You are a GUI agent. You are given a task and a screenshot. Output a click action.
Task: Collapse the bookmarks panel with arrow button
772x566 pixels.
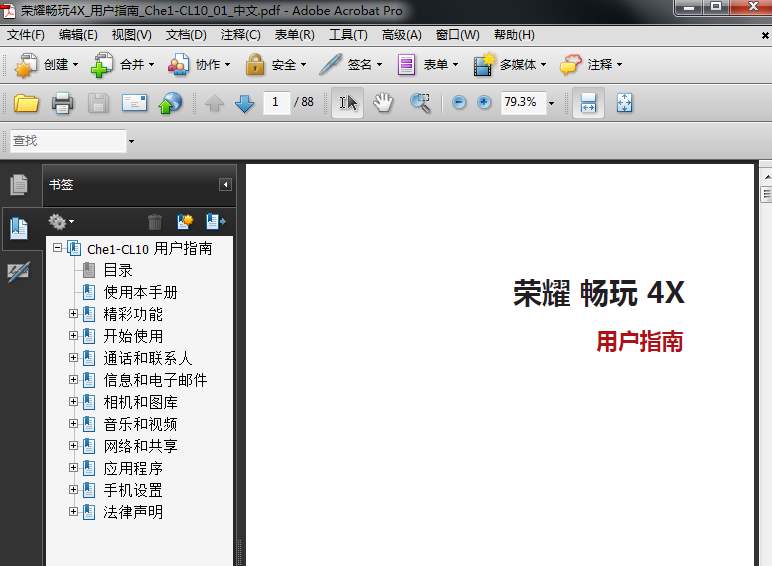pos(225,185)
